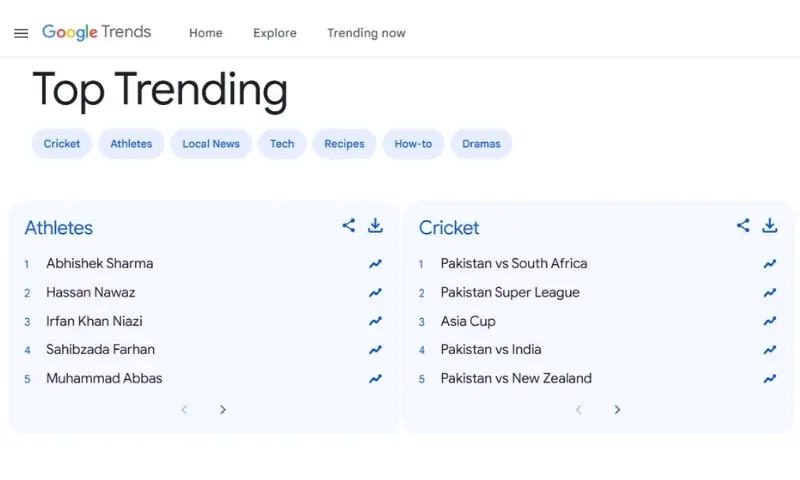This screenshot has height=480, width=800.
Task: Share the Cricket trending list
Action: coord(743,226)
